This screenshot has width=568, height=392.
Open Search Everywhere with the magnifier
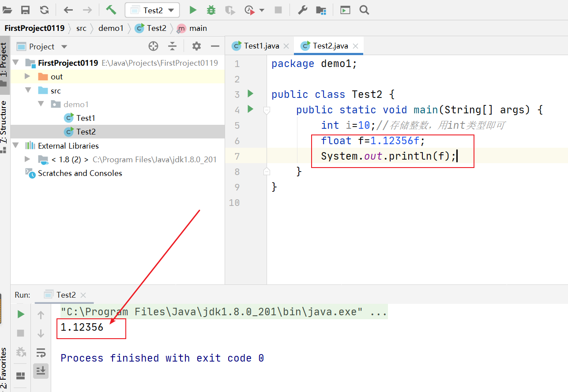(x=364, y=10)
